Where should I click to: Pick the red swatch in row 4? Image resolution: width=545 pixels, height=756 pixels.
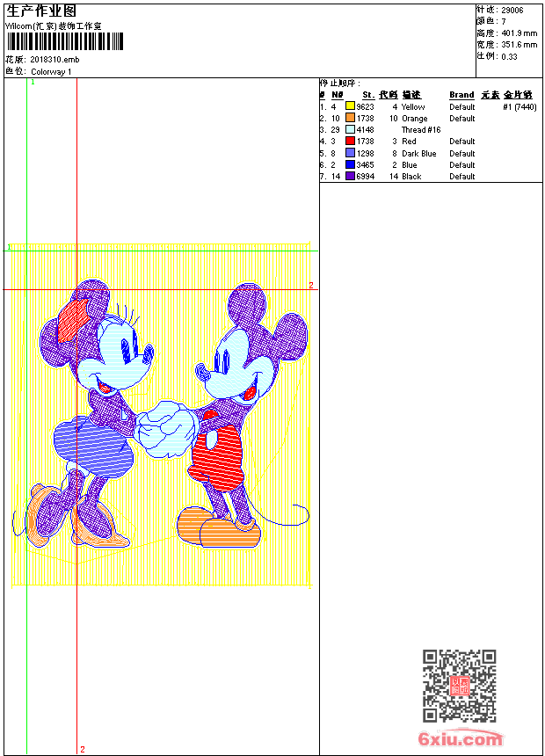point(350,141)
